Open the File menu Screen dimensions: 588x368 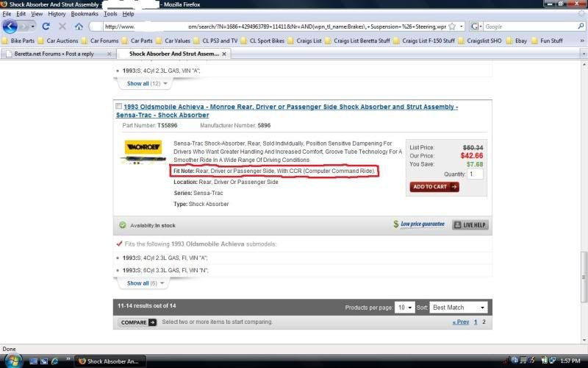coord(7,14)
